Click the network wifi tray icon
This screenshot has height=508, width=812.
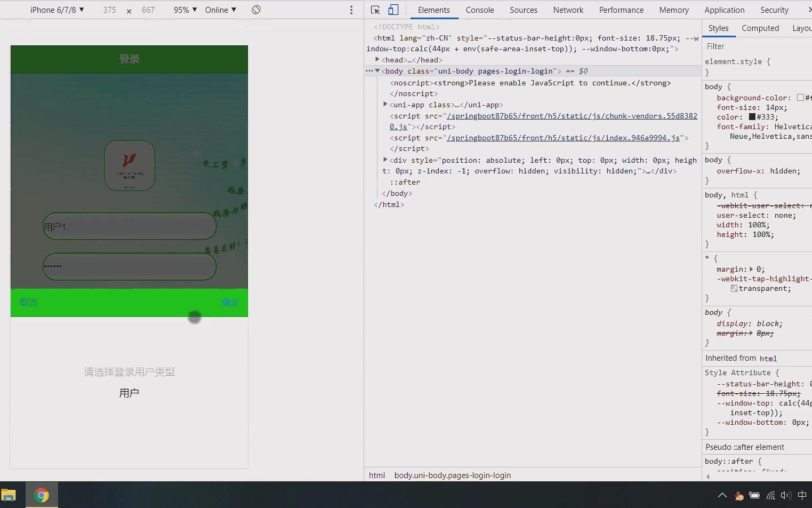(x=770, y=496)
